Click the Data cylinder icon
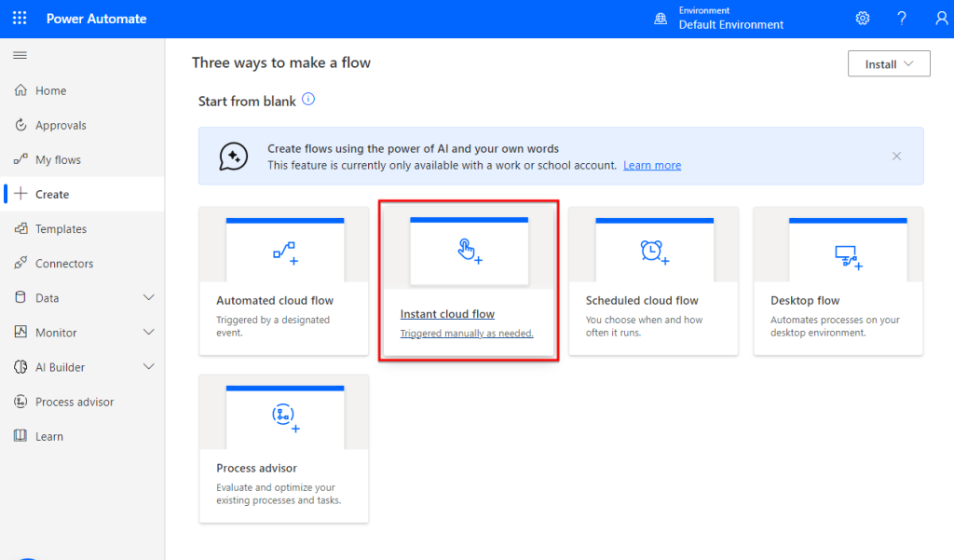 [20, 297]
